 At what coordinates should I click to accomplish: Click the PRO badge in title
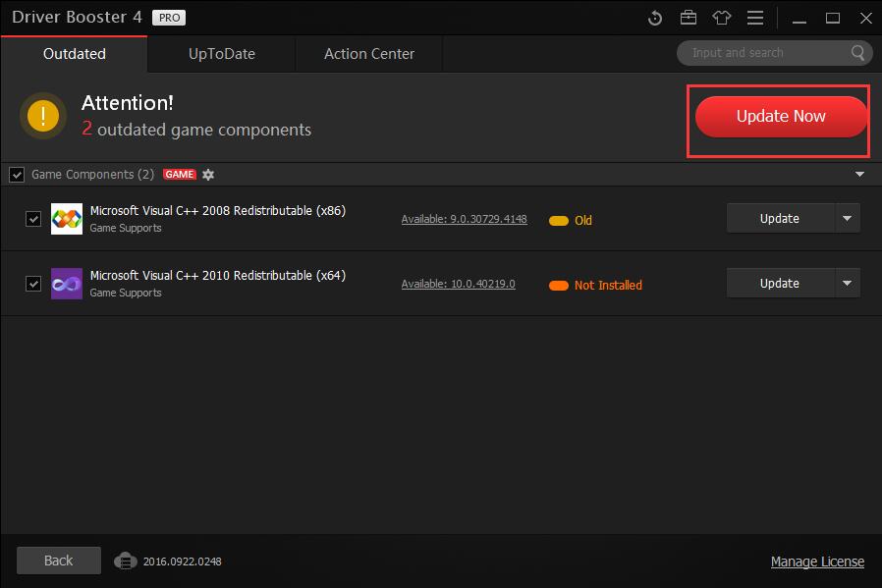169,18
